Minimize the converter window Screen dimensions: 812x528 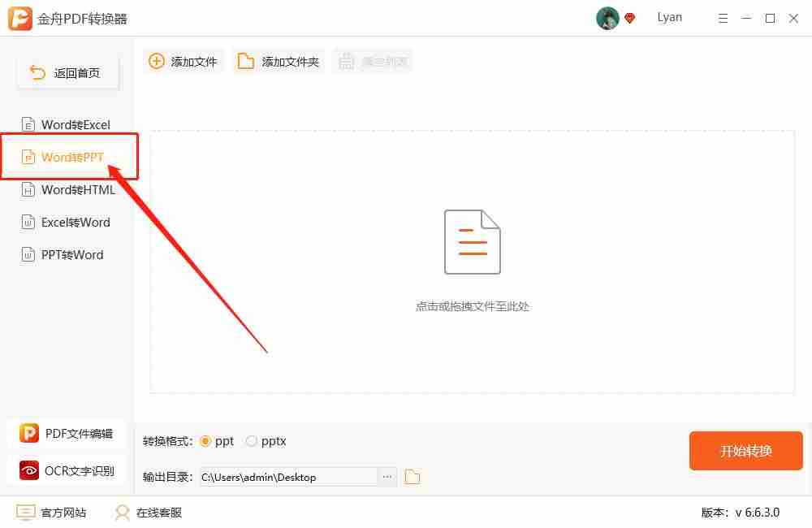click(746, 19)
